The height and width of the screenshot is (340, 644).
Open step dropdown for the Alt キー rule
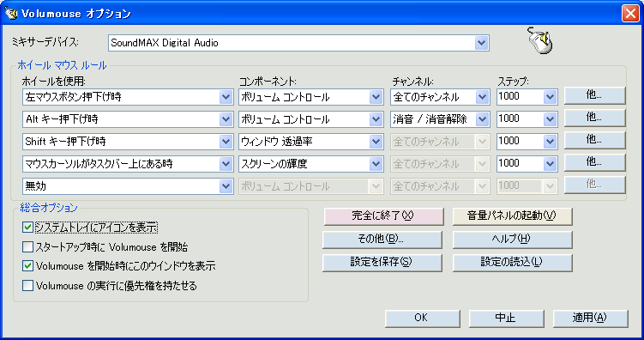pyautogui.click(x=550, y=119)
